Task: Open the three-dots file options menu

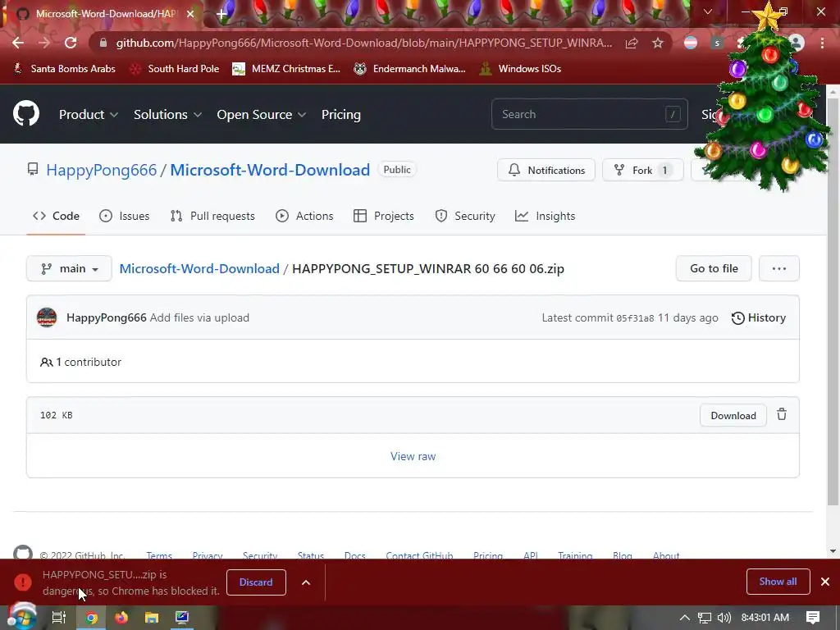Action: click(x=779, y=268)
